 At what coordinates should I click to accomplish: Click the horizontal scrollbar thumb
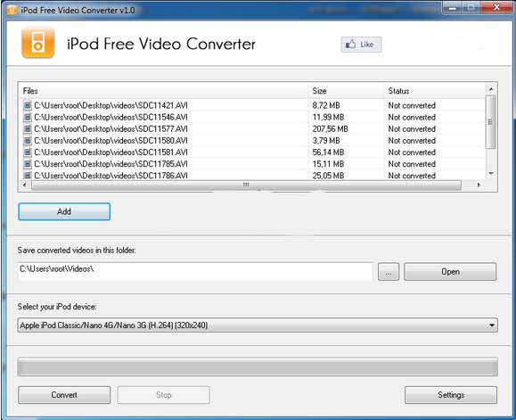pyautogui.click(x=246, y=185)
